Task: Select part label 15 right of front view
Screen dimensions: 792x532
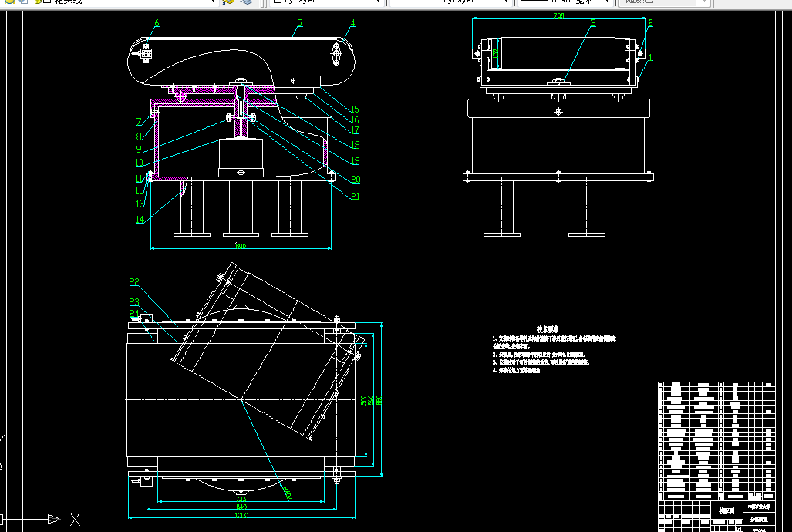Action: click(x=355, y=109)
